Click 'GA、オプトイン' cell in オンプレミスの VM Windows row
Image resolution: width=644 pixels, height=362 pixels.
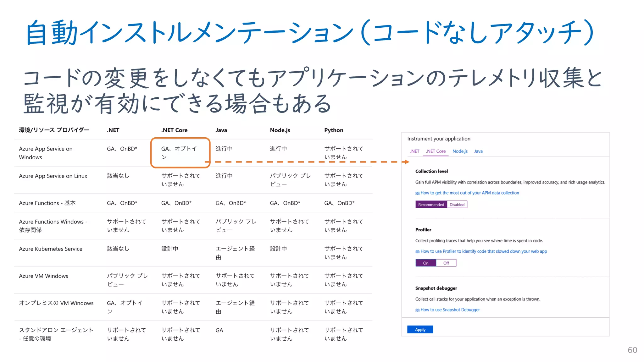(x=125, y=307)
